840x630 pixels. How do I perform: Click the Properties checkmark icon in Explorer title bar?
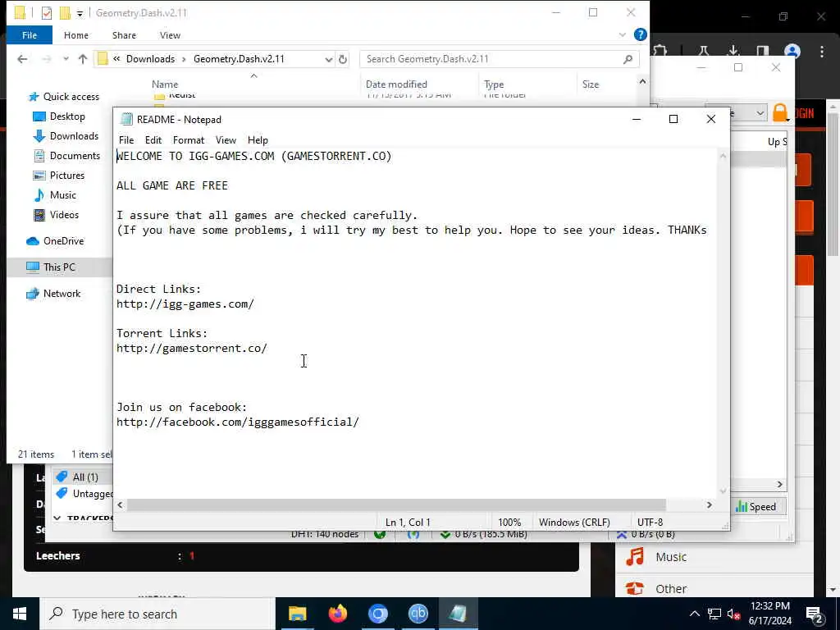[x=47, y=13]
